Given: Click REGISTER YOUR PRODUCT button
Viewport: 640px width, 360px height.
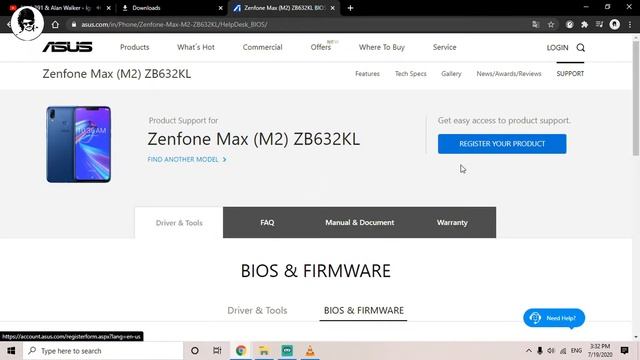Looking at the screenshot, I should click(502, 144).
